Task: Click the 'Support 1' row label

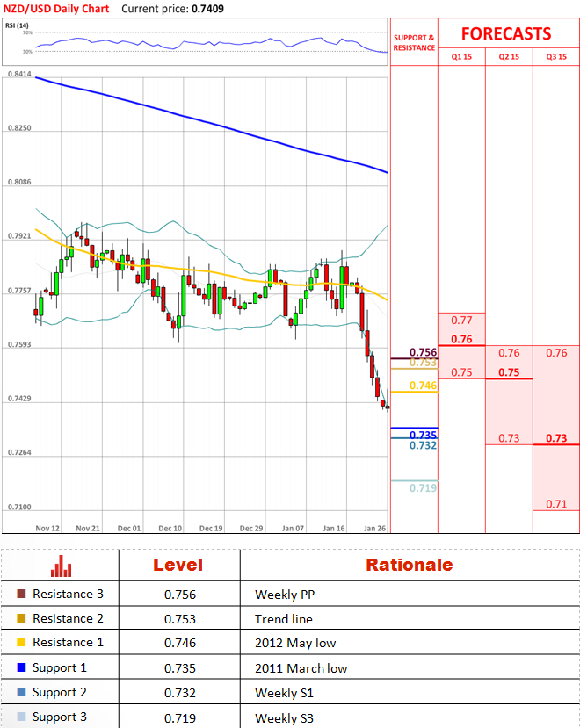Action: 60,667
